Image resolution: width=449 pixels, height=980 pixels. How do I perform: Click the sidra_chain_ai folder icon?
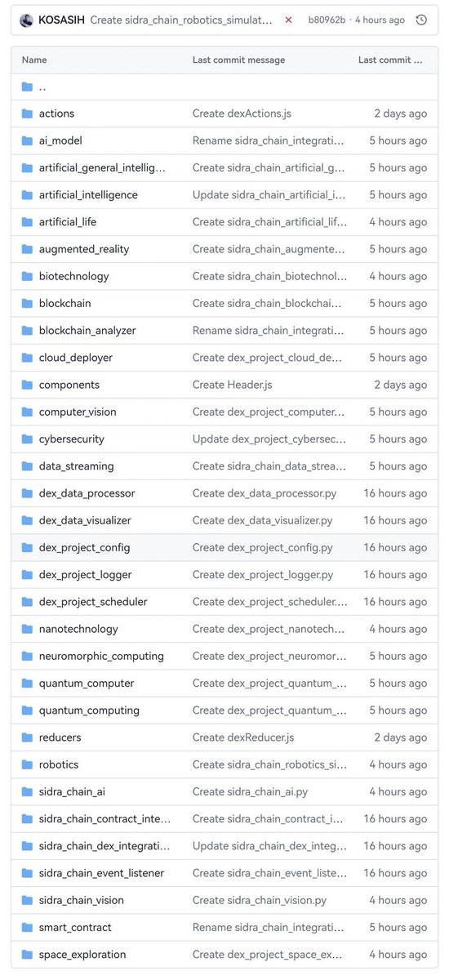coord(27,791)
